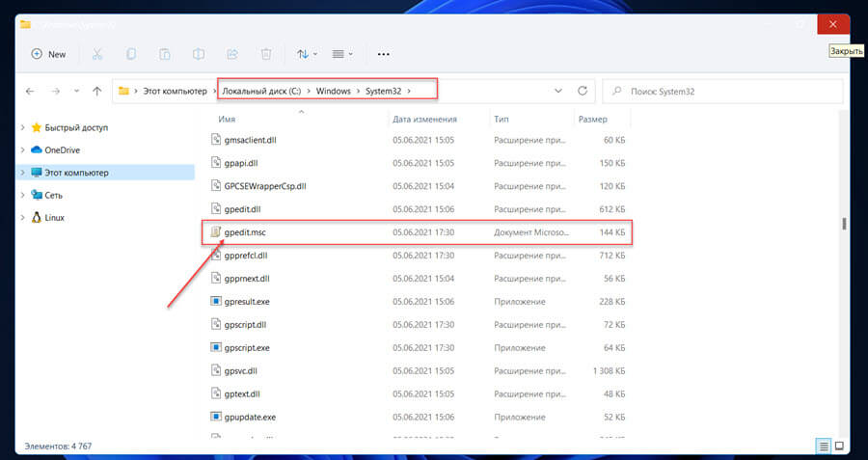This screenshot has height=460, width=868.
Task: Click the Поиск System32 search field
Action: point(722,92)
